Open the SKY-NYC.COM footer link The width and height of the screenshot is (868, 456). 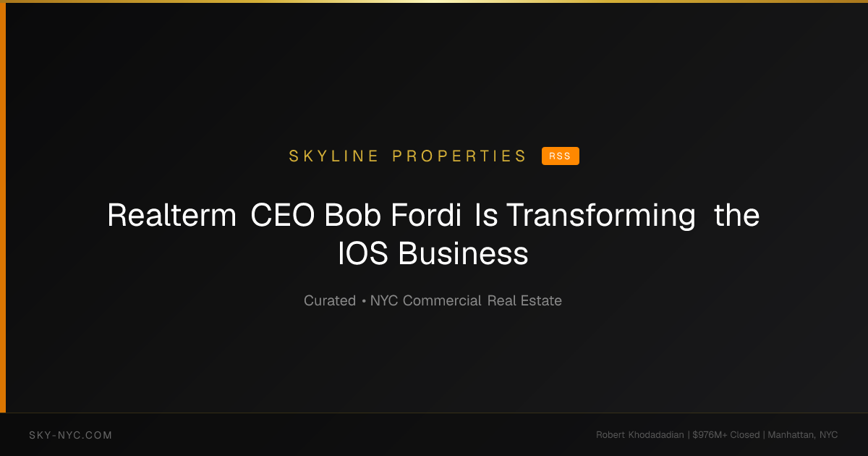71,435
